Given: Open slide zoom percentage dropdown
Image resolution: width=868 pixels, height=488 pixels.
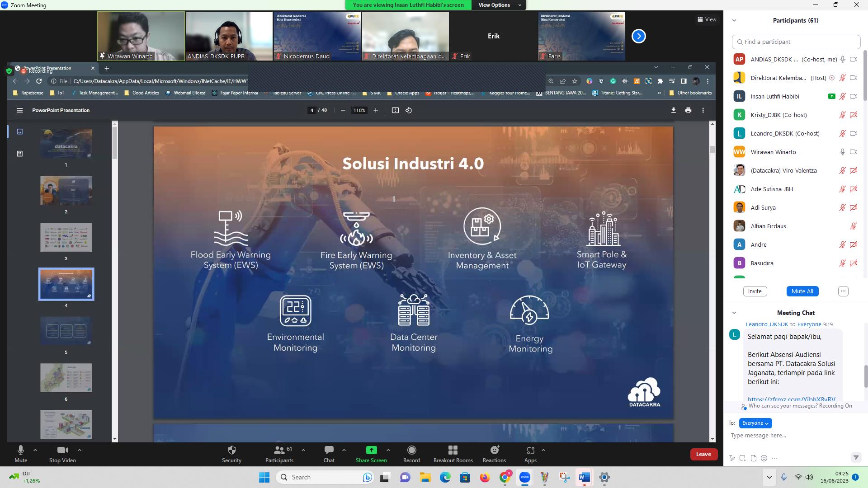Looking at the screenshot, I should [359, 110].
